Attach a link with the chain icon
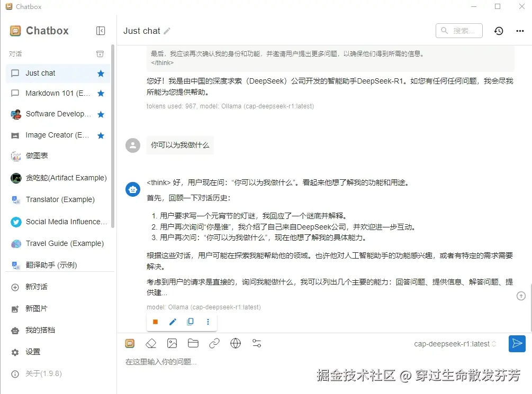 pyautogui.click(x=214, y=343)
